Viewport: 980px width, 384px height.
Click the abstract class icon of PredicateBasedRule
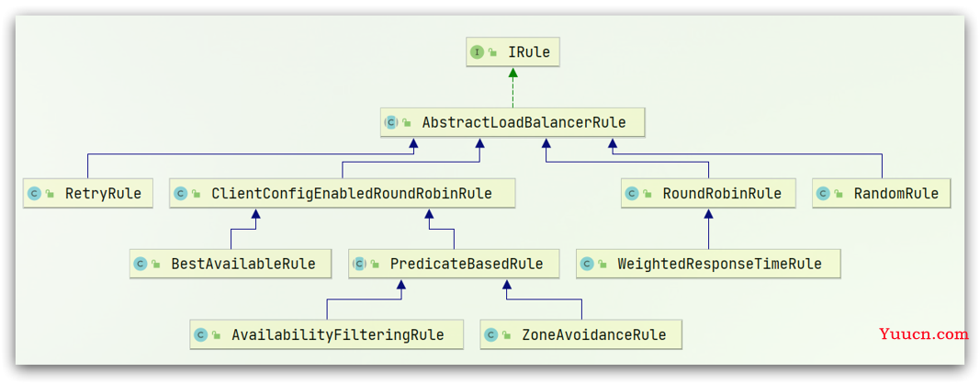pos(359,264)
